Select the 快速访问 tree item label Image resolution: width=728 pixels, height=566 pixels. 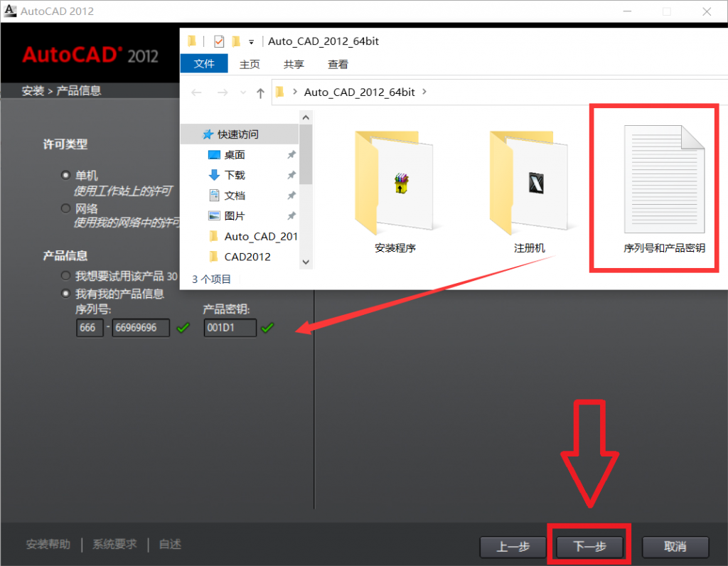[x=238, y=134]
